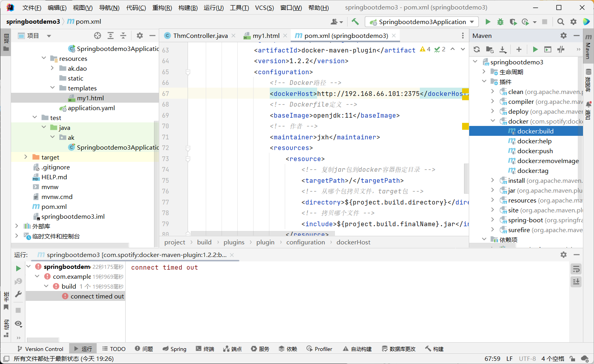Collapse docker plugin node in Maven

(493, 121)
